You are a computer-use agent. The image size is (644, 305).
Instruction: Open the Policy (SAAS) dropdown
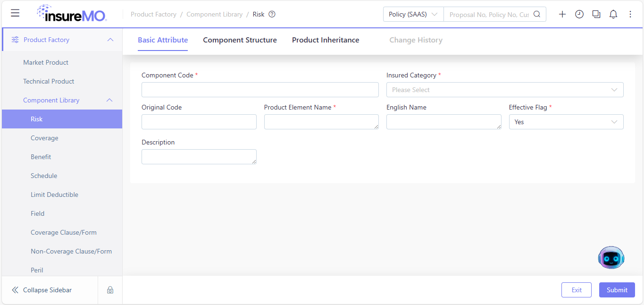coord(413,14)
